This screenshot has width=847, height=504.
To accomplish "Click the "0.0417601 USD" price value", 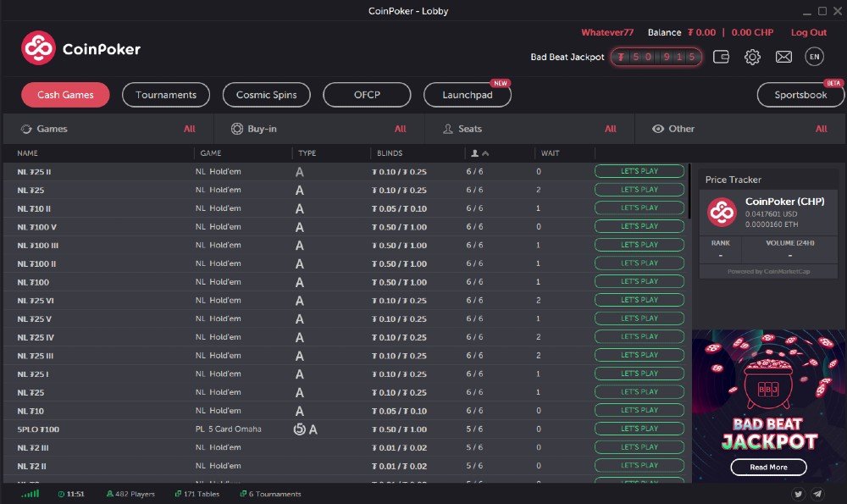I will click(x=772, y=214).
